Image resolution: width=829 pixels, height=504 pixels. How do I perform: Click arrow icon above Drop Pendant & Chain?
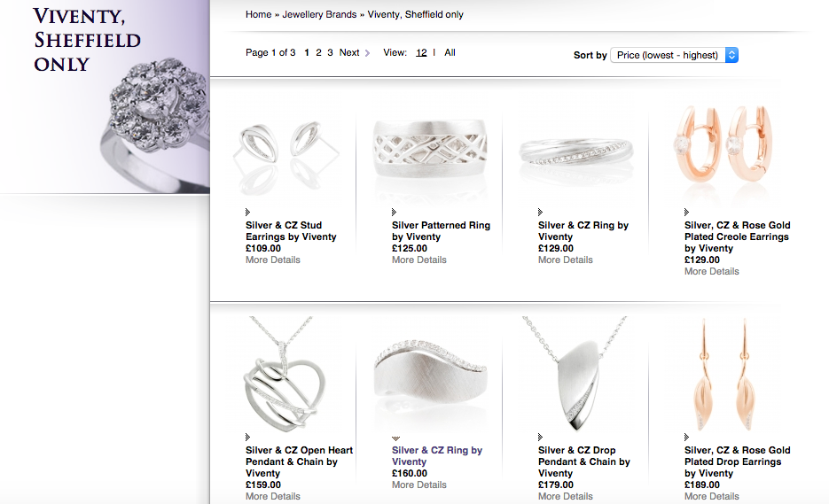(x=540, y=438)
